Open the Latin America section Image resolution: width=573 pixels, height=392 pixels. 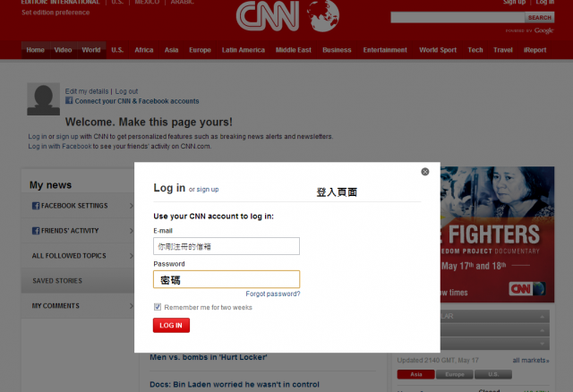[x=244, y=50]
